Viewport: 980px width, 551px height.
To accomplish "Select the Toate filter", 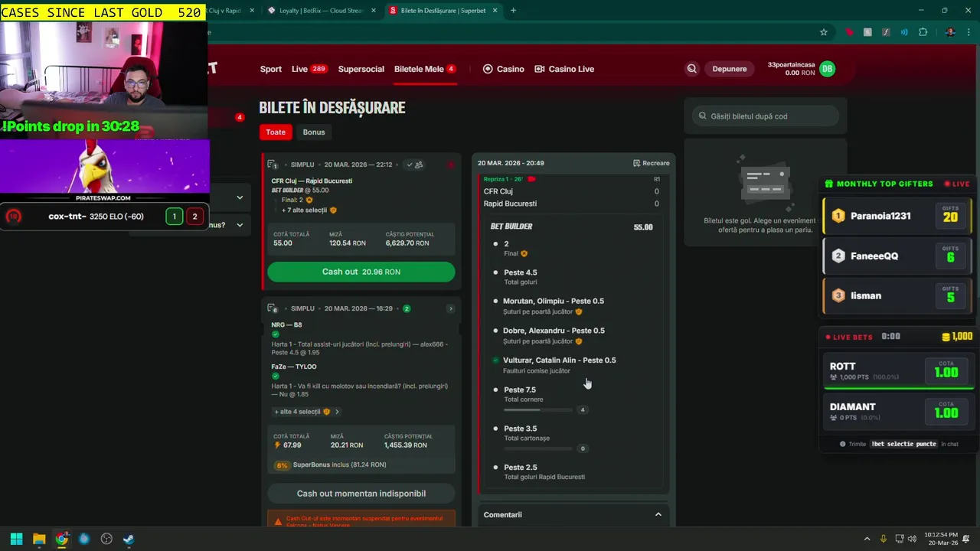I will (x=276, y=132).
